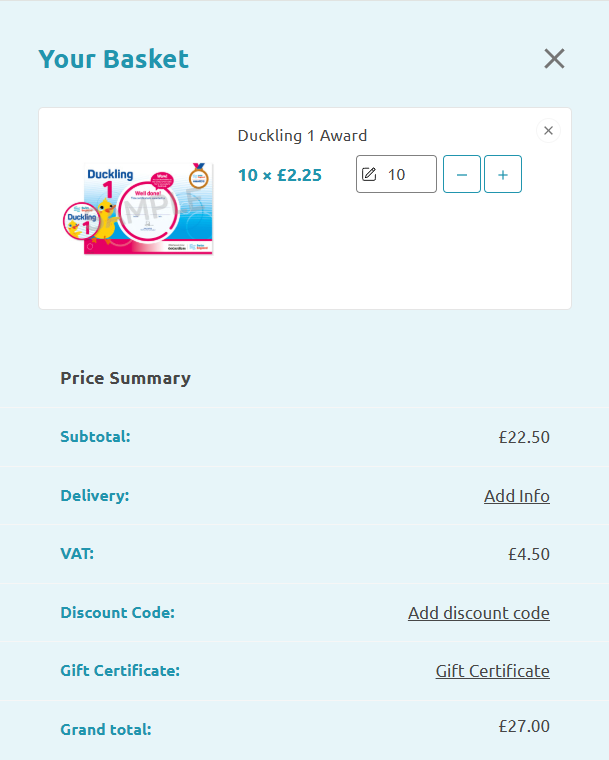Image resolution: width=609 pixels, height=760 pixels.
Task: Select the 10 × £2.25 price text
Action: click(x=280, y=175)
